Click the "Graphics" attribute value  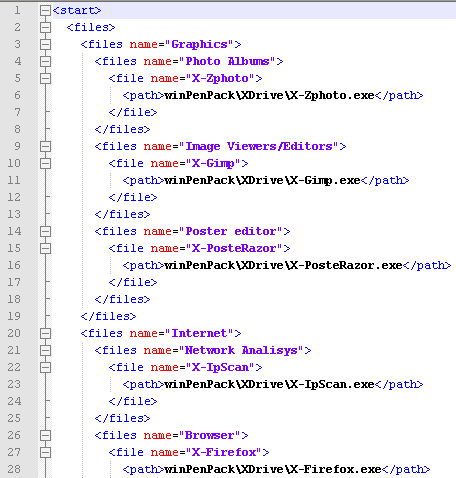tap(199, 44)
